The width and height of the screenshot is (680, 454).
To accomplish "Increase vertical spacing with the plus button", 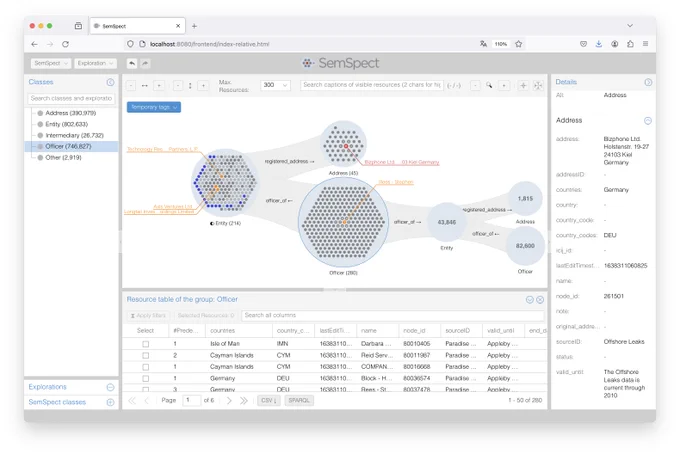I will point(203,85).
